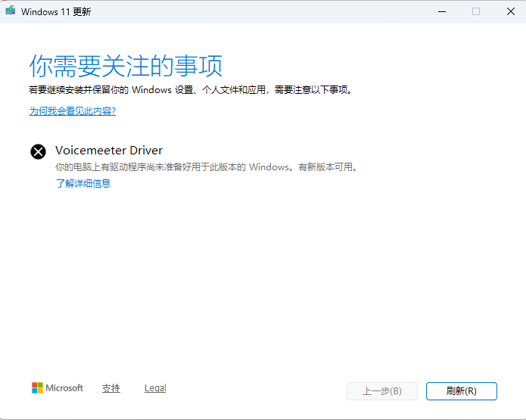Image resolution: width=526 pixels, height=420 pixels.
Task: Click the 上一步(B) back button
Action: [382, 391]
